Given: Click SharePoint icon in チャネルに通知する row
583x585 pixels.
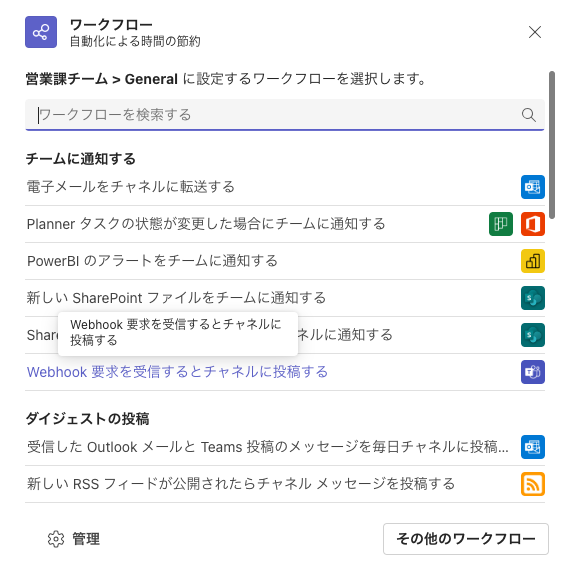Looking at the screenshot, I should [533, 335].
